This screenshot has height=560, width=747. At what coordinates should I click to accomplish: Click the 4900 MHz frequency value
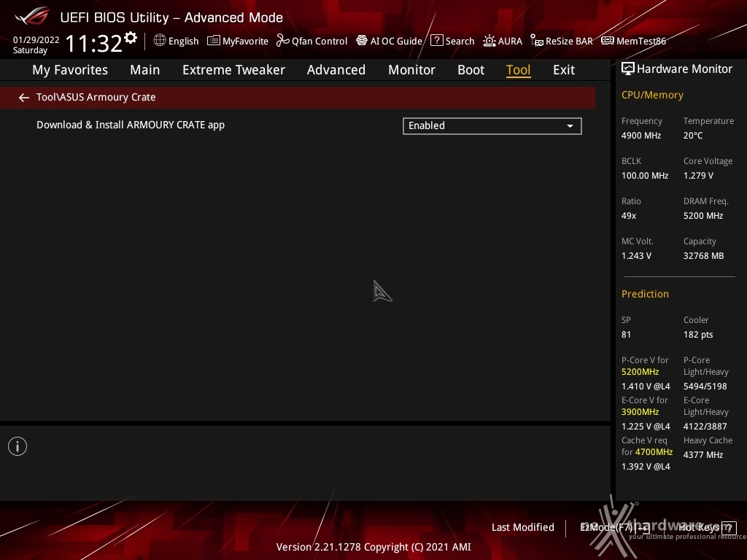[x=641, y=136]
